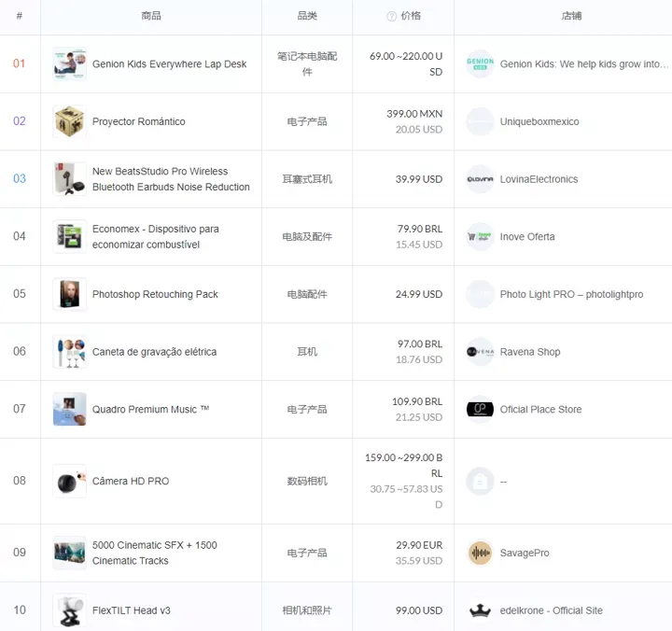Open the Ravena Shop store logo
The height and width of the screenshot is (631, 672).
point(480,352)
